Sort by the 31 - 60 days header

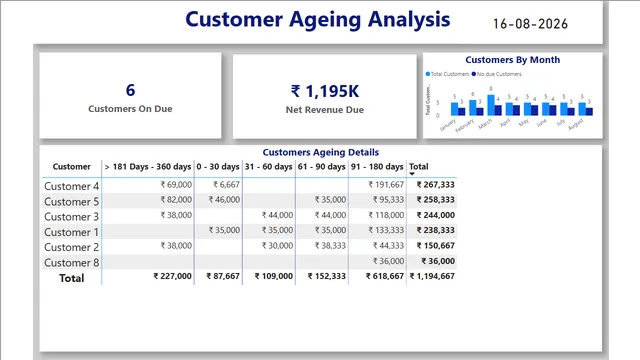[x=269, y=167]
